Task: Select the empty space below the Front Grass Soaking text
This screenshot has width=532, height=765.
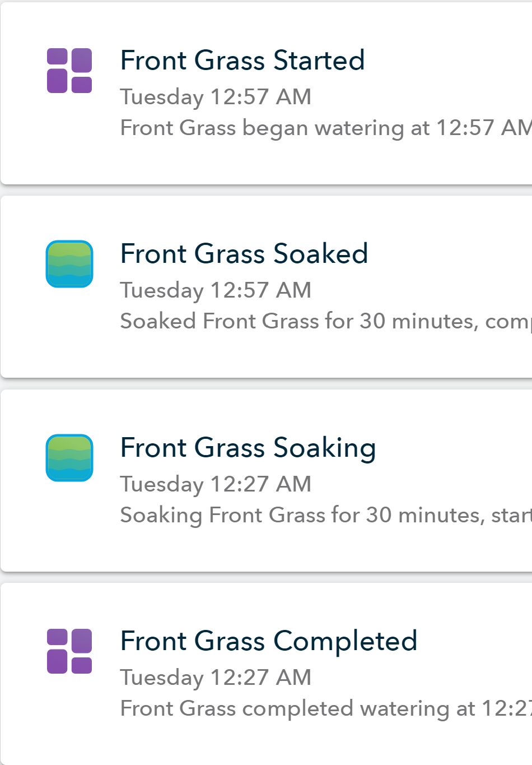Action: tap(267, 549)
